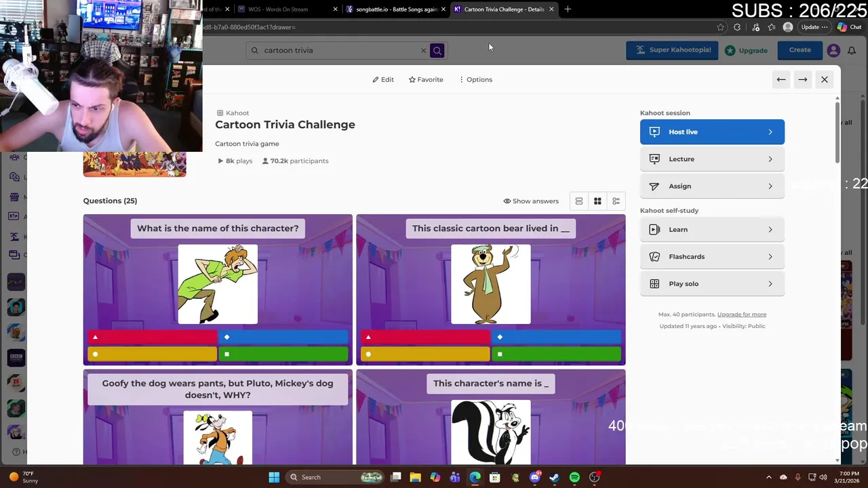This screenshot has width=868, height=488.
Task: Open the 'This classic cartoon bear lived in __' card
Action: [x=491, y=290]
